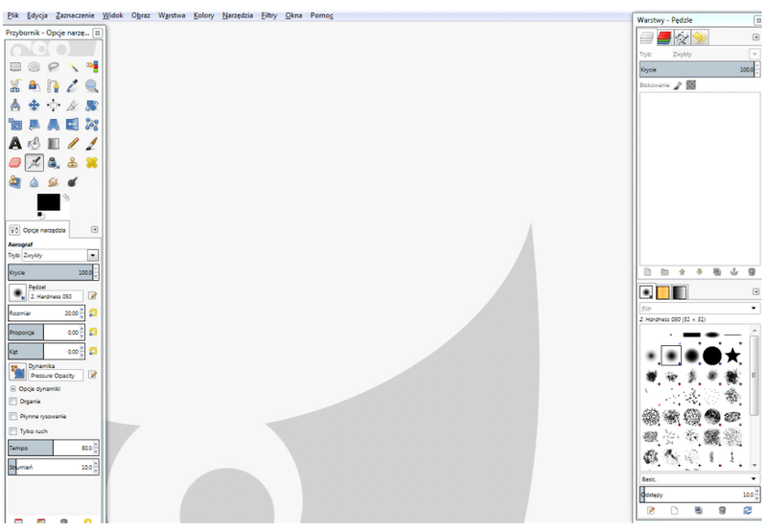
Task: Open the Edycja menu
Action: point(37,15)
